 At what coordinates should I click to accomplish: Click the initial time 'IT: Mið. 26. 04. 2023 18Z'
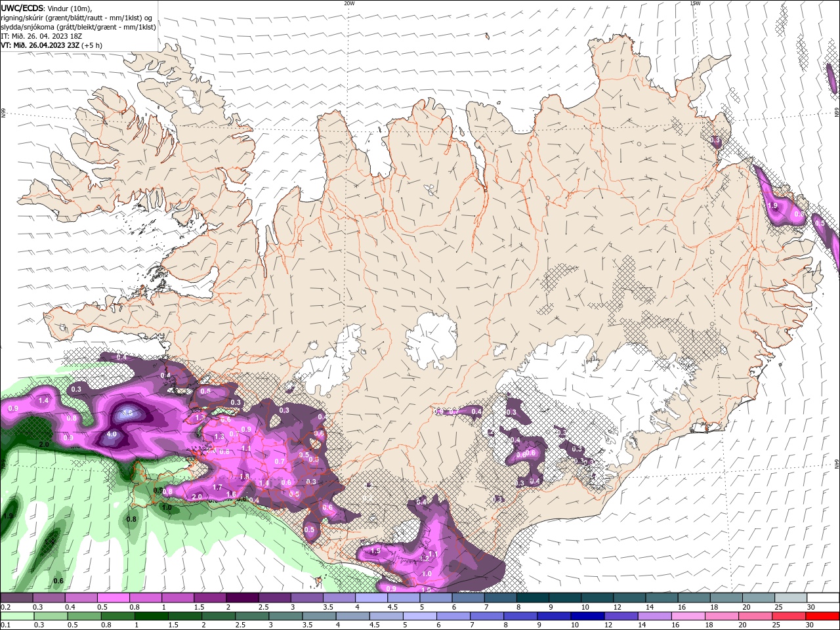43,36
